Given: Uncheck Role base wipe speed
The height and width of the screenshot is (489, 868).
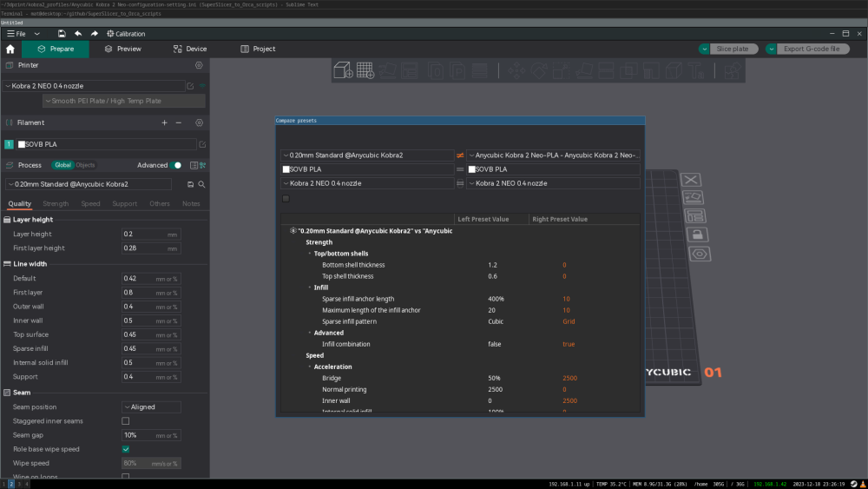Looking at the screenshot, I should coord(126,449).
